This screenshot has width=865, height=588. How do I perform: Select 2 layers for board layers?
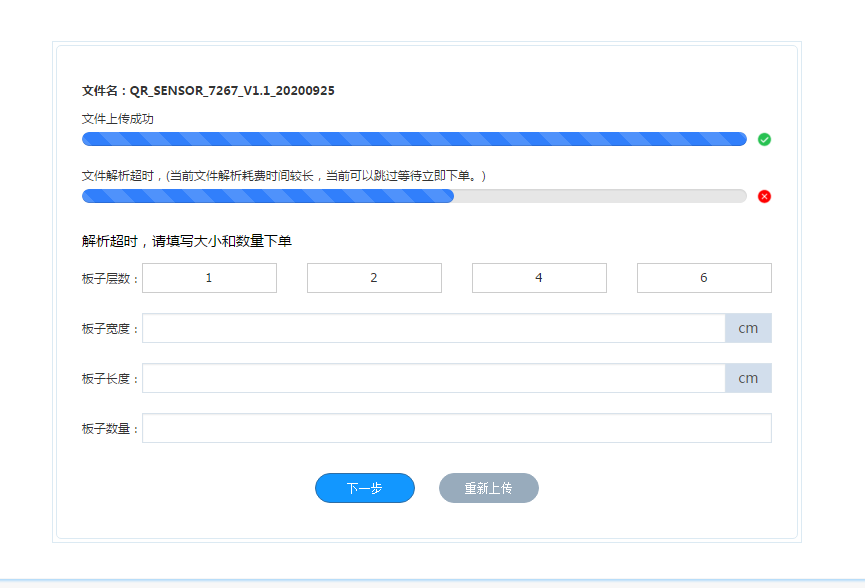tap(374, 278)
